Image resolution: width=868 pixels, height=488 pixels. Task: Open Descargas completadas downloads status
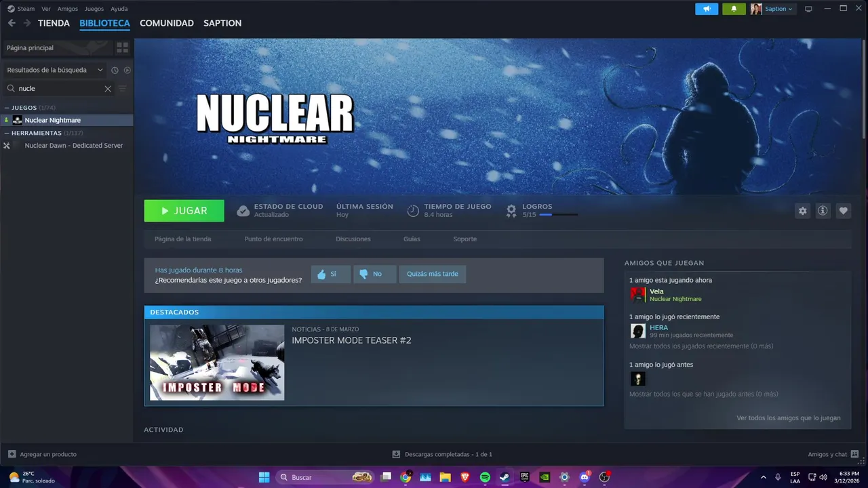[442, 454]
